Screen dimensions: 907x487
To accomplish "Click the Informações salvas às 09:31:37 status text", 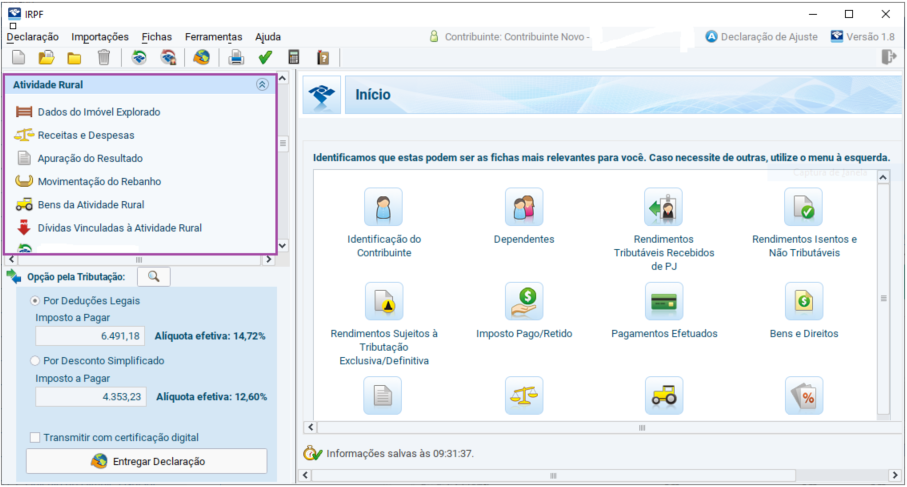I will [x=400, y=453].
